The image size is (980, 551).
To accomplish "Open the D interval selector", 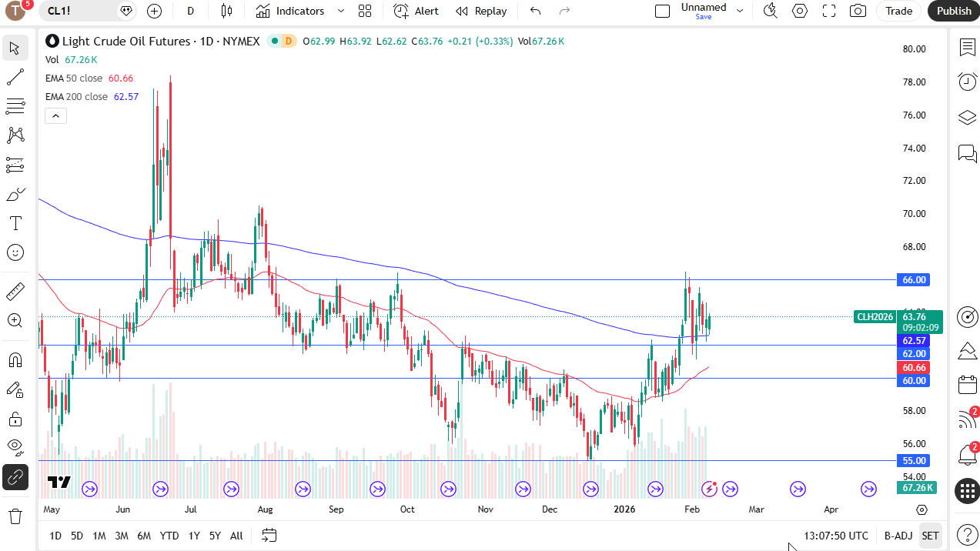I will coord(191,11).
